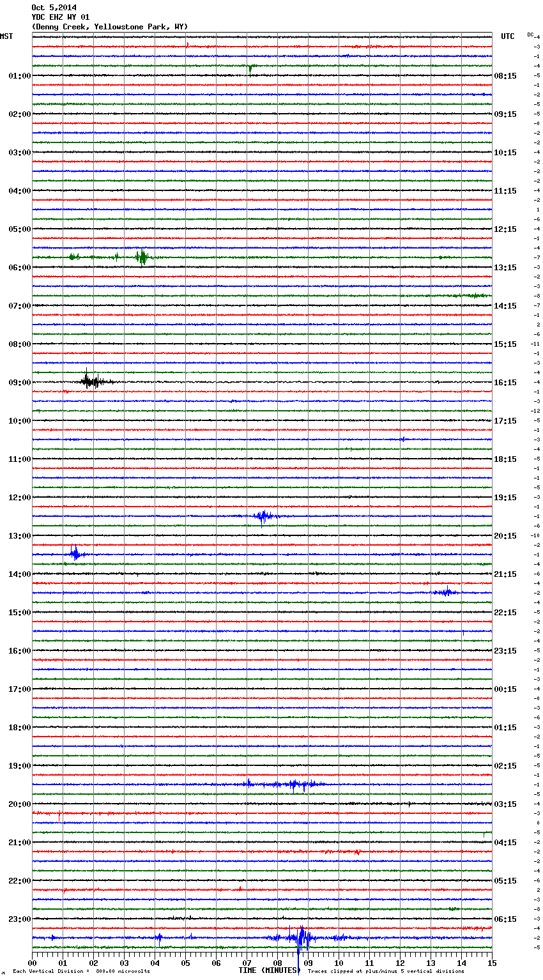Click the 21:15 UTC time label
This screenshot has width=543, height=980.
(505, 574)
